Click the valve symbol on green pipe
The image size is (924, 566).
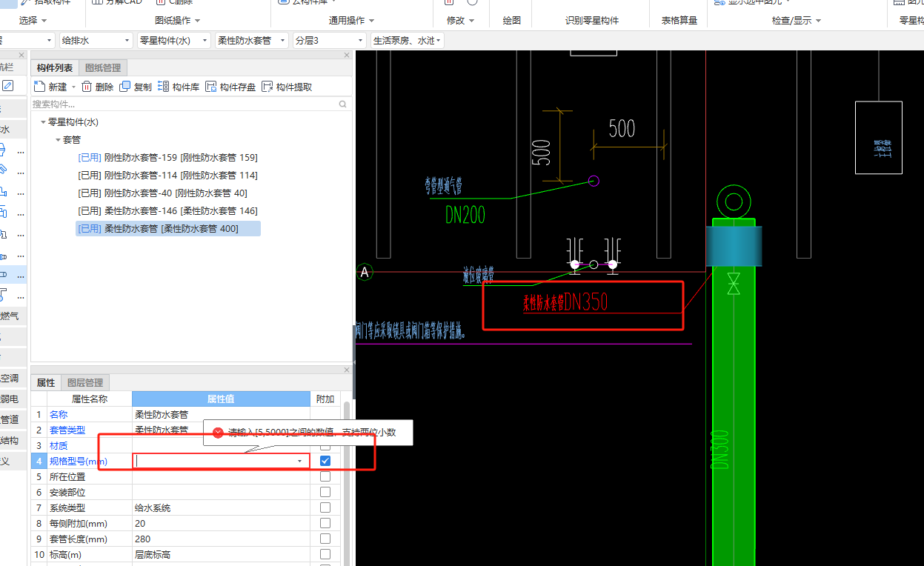(734, 284)
